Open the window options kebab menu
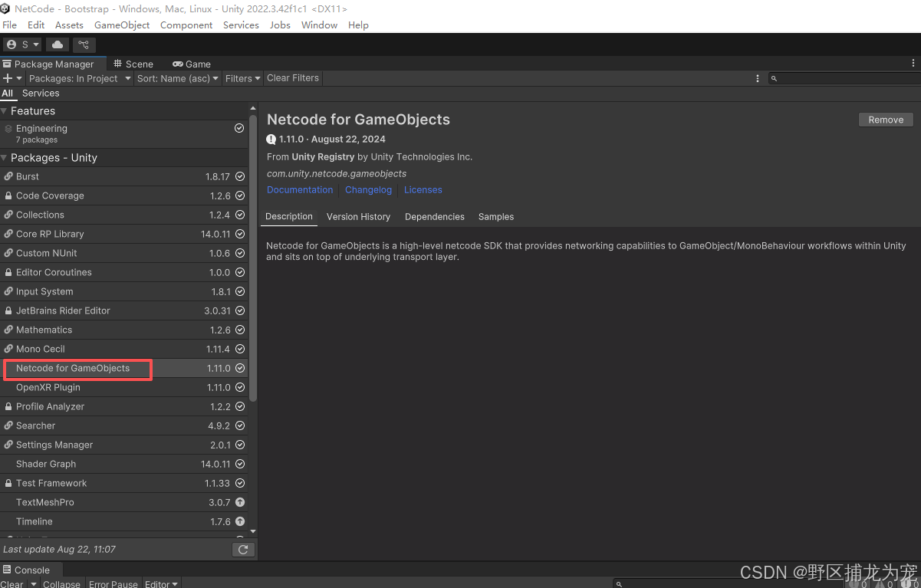 pyautogui.click(x=913, y=64)
